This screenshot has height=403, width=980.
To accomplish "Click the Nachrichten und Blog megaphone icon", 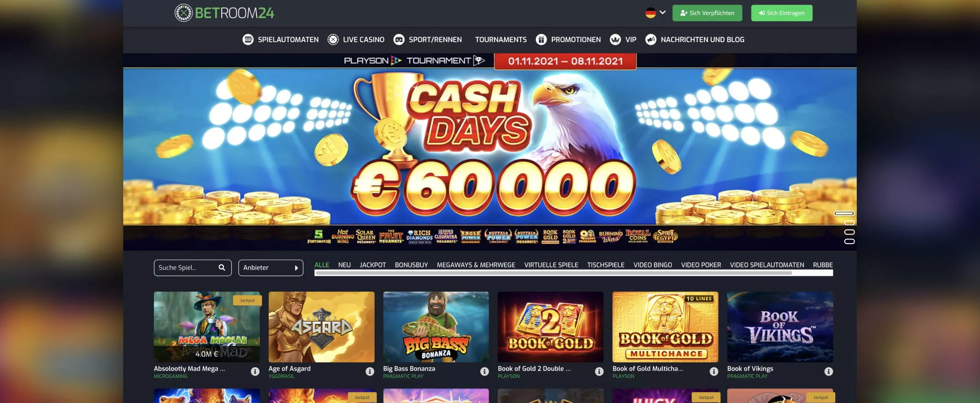I will point(651,39).
